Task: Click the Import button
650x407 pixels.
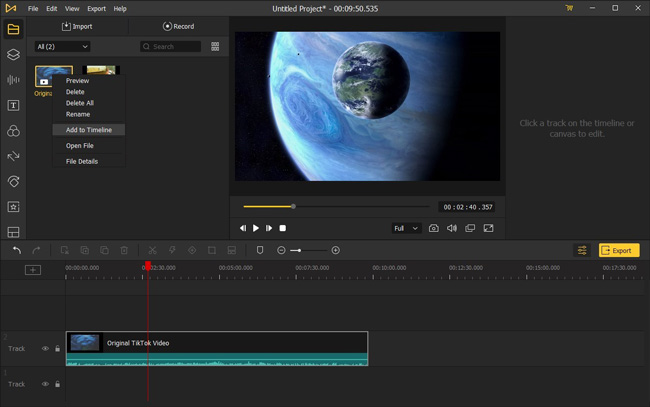Action: tap(77, 27)
